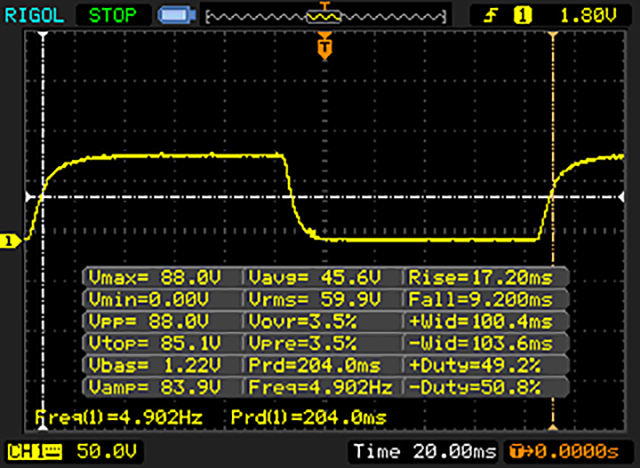Click the Vrms= 59.9V measurement
The height and width of the screenshot is (468, 640).
[x=322, y=299]
